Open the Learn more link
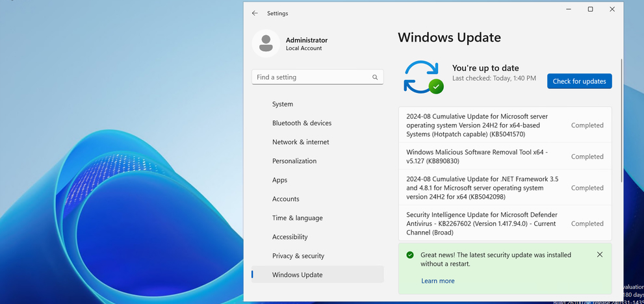Viewport: 644px width, 304px height. click(x=438, y=281)
